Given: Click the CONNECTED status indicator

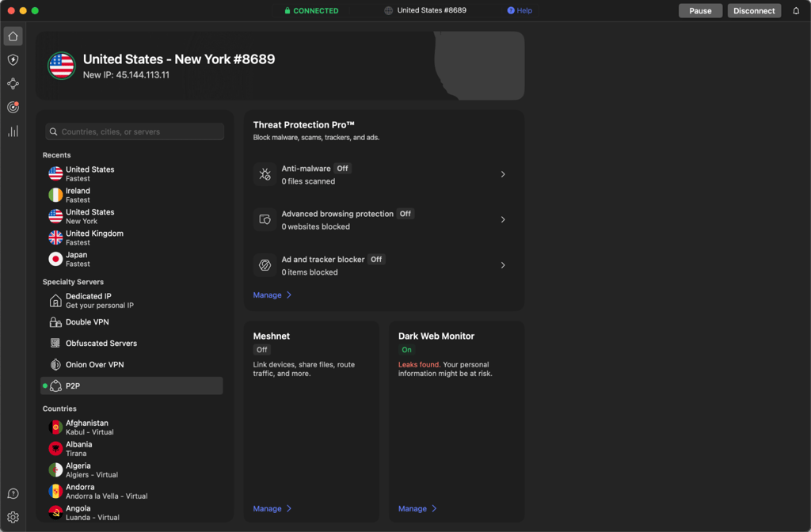Looking at the screenshot, I should pyautogui.click(x=311, y=10).
